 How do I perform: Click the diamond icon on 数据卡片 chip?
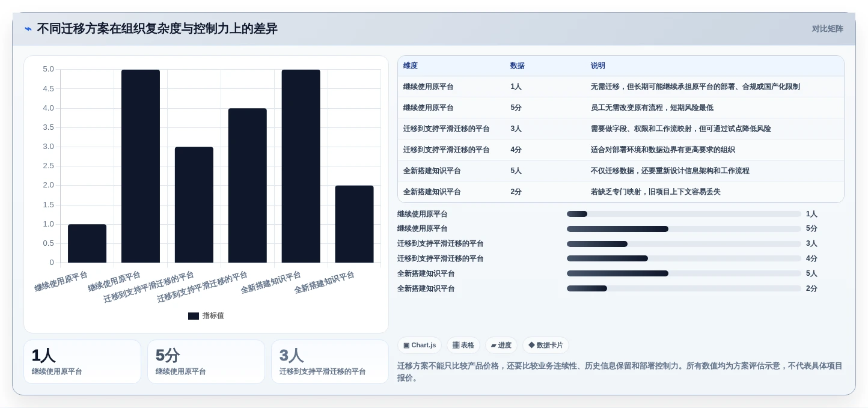[531, 346]
